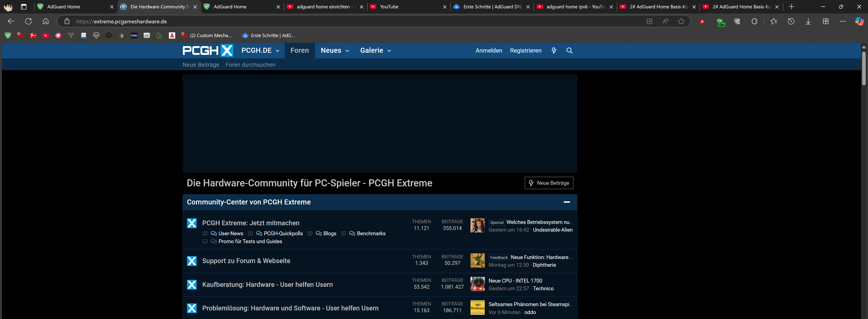
Task: Click the Registrieren link
Action: (x=526, y=51)
